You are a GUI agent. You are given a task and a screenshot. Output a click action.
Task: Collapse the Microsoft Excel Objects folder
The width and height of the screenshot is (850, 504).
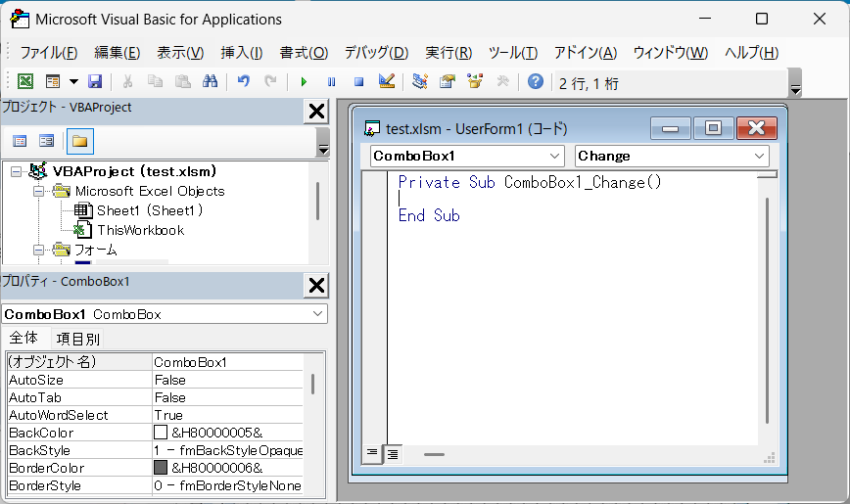click(38, 191)
